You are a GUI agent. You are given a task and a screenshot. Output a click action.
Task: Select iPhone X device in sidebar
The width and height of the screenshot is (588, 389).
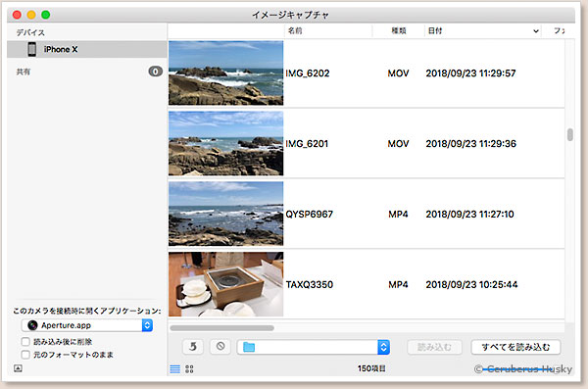87,49
